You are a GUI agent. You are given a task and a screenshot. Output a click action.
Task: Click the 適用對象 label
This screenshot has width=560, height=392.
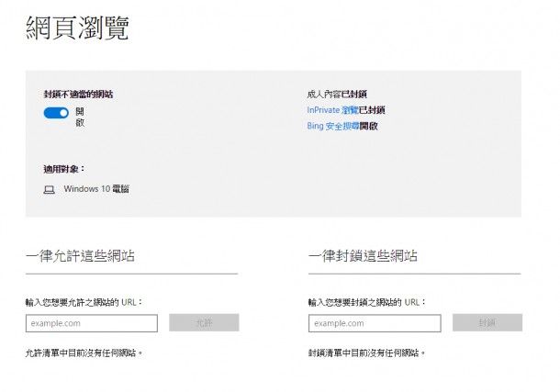click(x=63, y=169)
